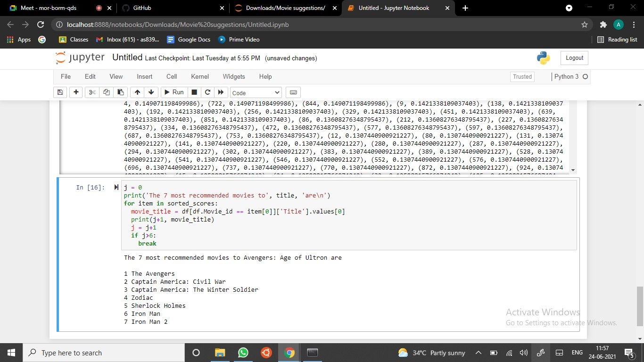Click the Logout button

coord(574,58)
